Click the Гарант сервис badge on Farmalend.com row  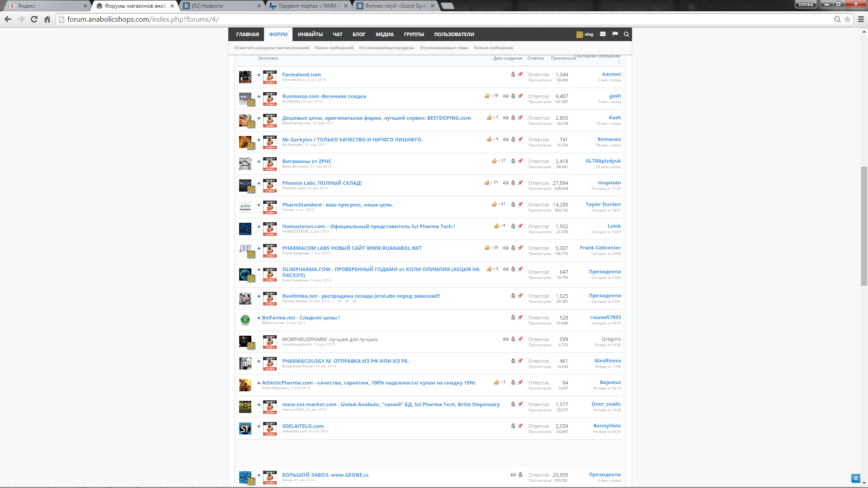pos(270,77)
